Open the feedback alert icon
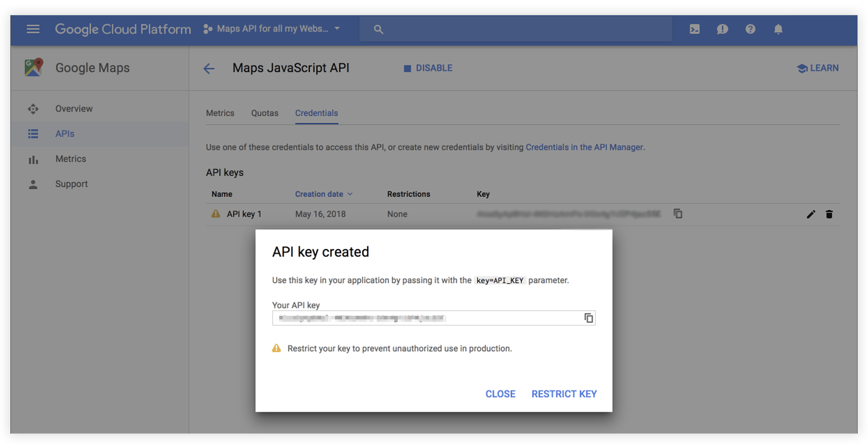The height and width of the screenshot is (444, 868). (x=722, y=29)
